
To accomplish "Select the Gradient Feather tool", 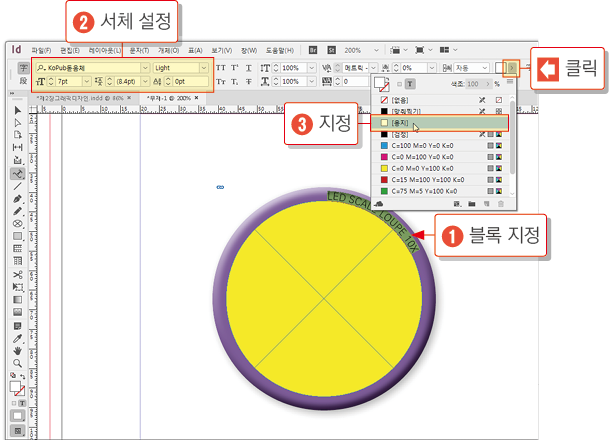I will (17, 312).
